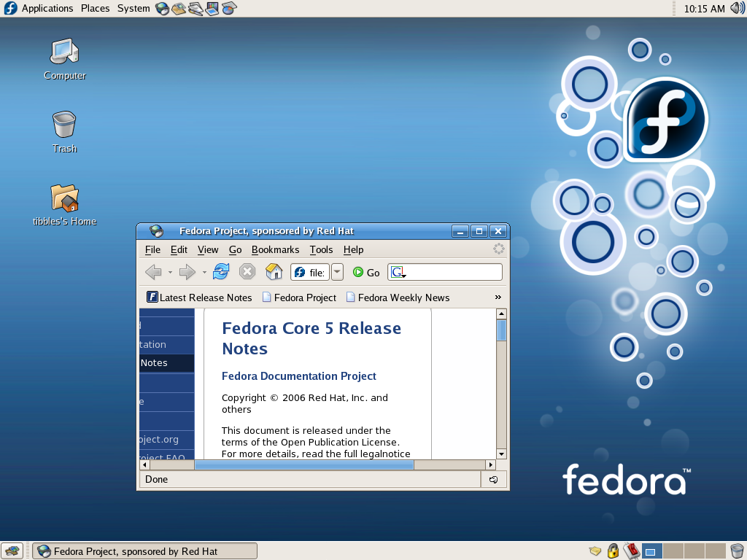The height and width of the screenshot is (560, 747).
Task: Click the Fedora Documentation Project link
Action: [x=298, y=376]
